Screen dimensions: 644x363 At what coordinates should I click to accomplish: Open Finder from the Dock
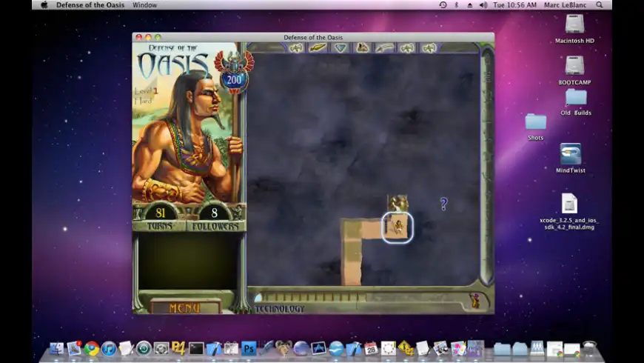coord(57,349)
